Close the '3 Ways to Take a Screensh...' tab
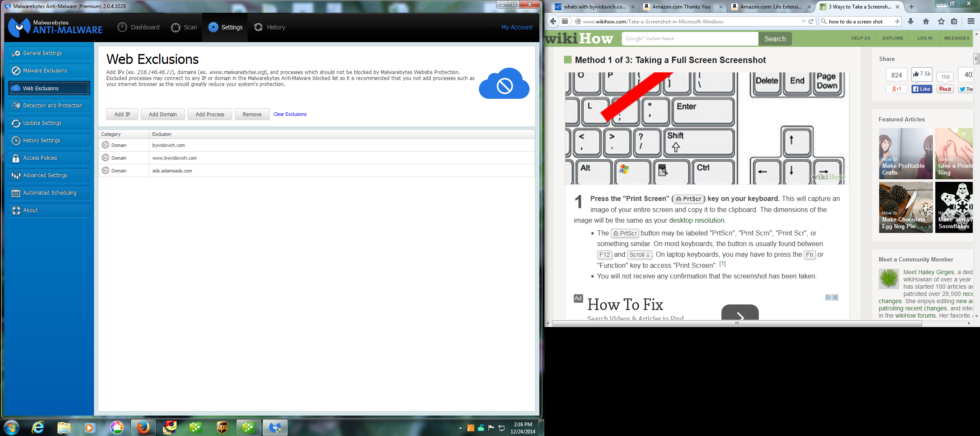Viewport: 980px width, 436px height. tap(897, 7)
